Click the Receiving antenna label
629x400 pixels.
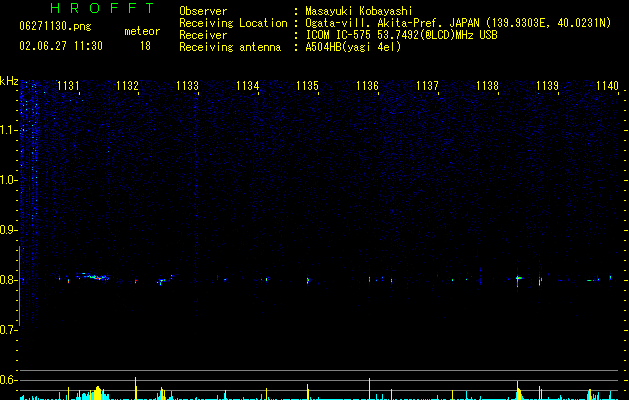pos(230,47)
